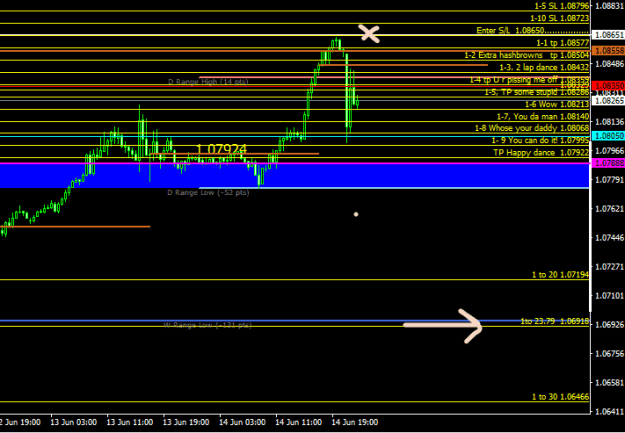Click the 1.06926 price scale value

point(609,325)
